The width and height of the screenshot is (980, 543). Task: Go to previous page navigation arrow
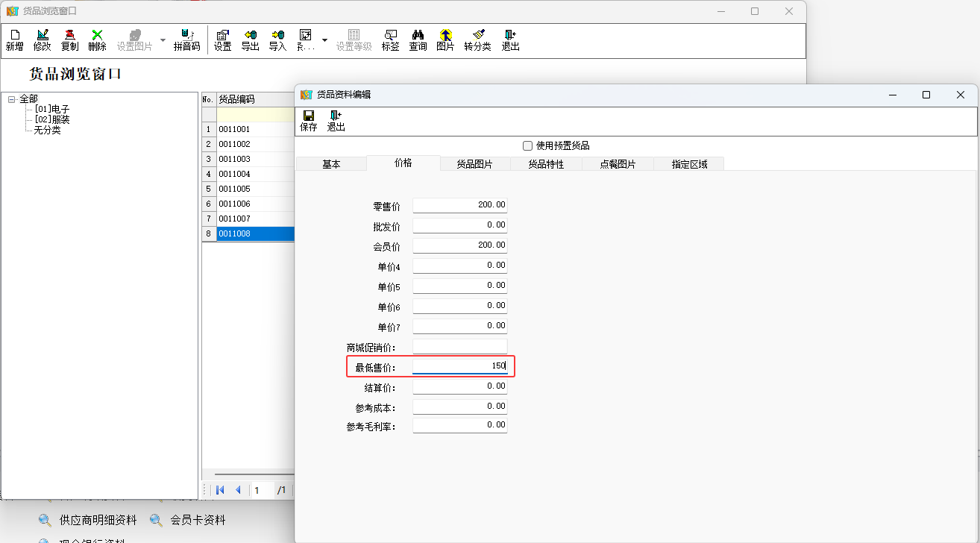(238, 490)
